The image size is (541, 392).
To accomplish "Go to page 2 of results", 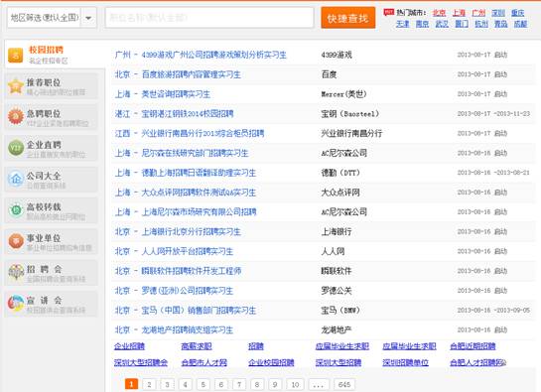I will tap(149, 384).
